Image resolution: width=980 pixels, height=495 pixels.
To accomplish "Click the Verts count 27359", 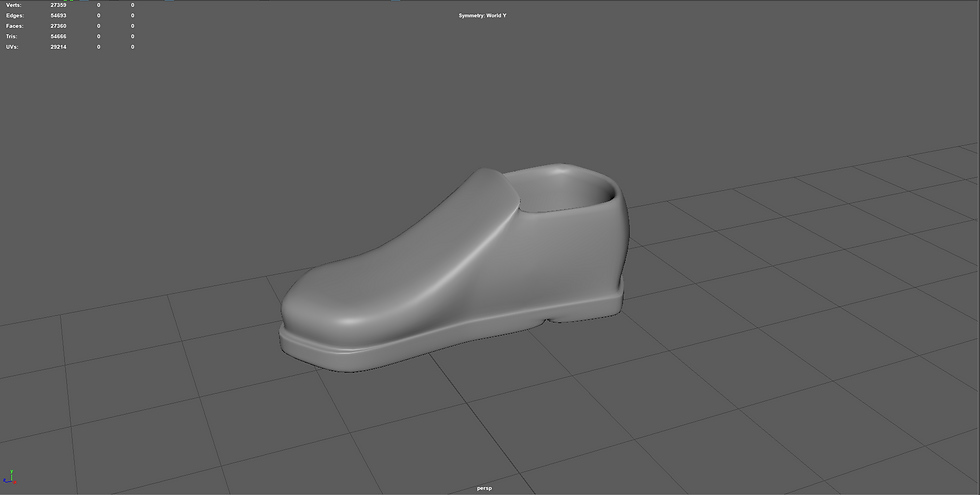I will [x=58, y=5].
